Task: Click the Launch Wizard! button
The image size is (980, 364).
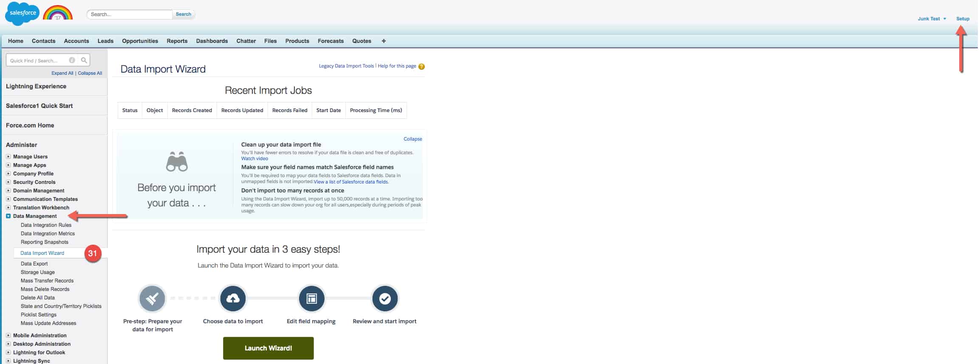Action: (x=268, y=348)
